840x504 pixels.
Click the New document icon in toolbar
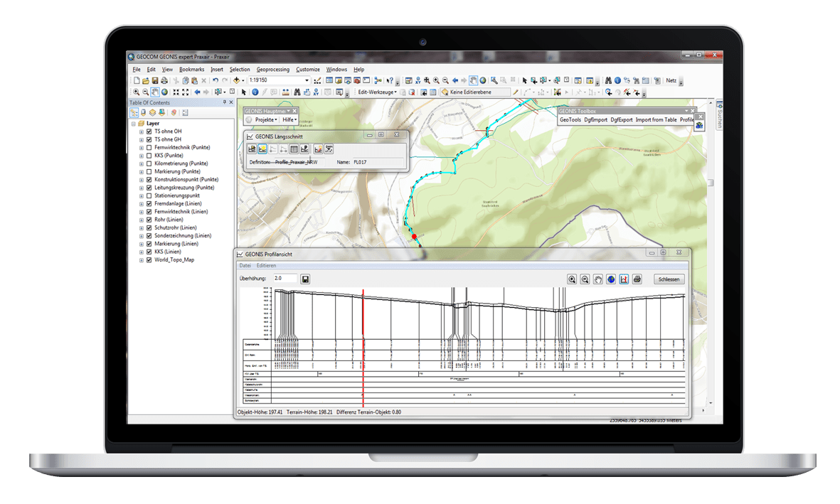(137, 80)
